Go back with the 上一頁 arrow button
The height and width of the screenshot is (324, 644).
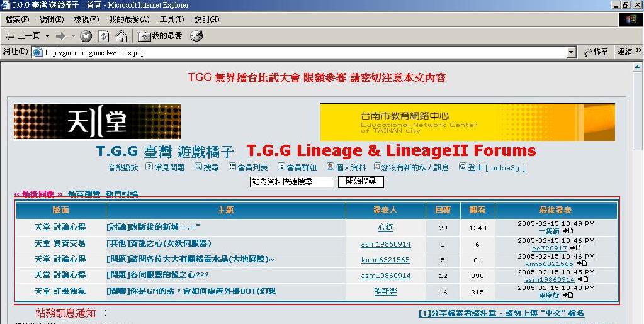pos(23,36)
